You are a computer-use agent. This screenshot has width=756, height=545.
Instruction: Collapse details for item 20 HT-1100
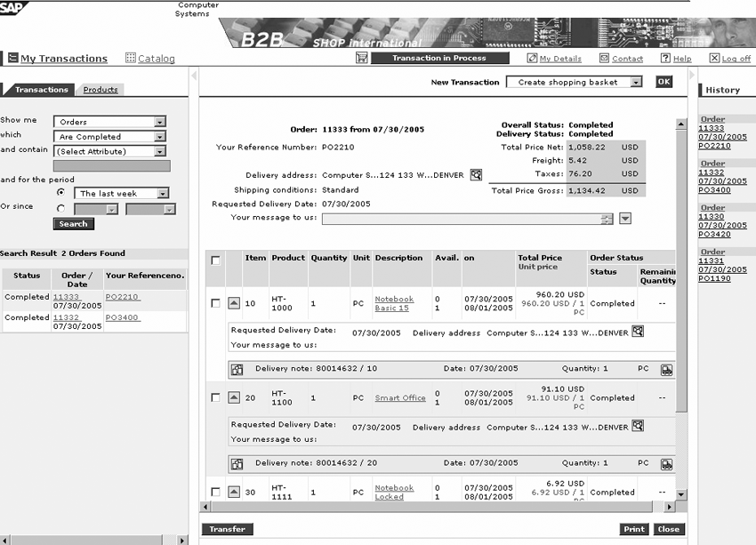pos(234,398)
